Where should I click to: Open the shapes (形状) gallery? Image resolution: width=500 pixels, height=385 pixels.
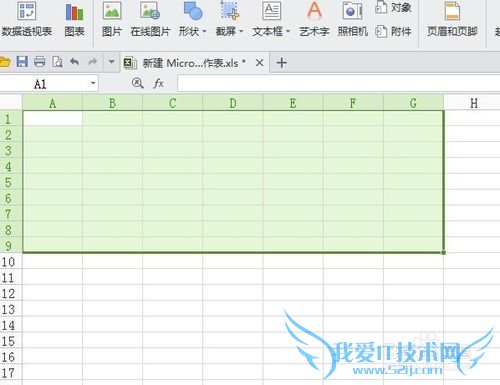click(x=193, y=19)
